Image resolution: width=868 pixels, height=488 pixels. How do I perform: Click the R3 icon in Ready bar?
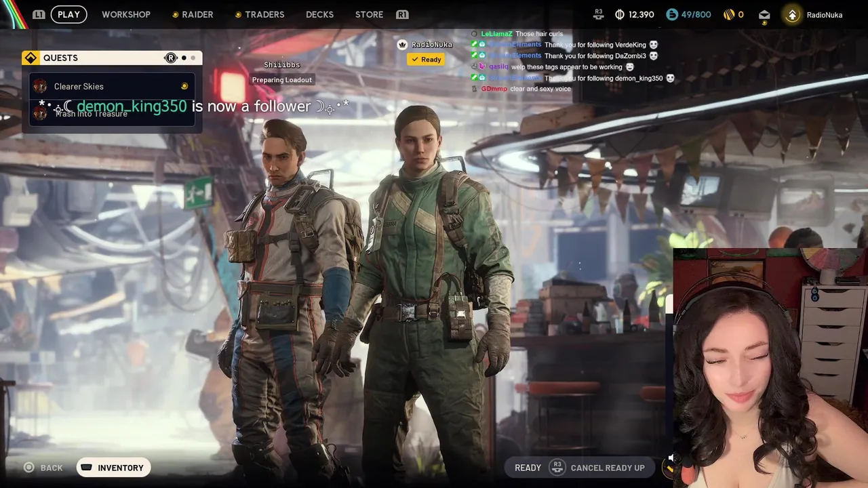tap(557, 467)
